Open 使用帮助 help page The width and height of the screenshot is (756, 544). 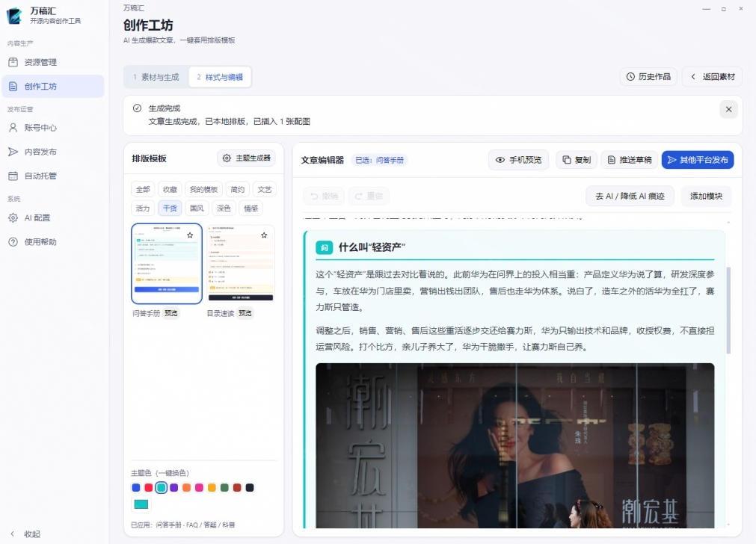[x=52, y=242]
